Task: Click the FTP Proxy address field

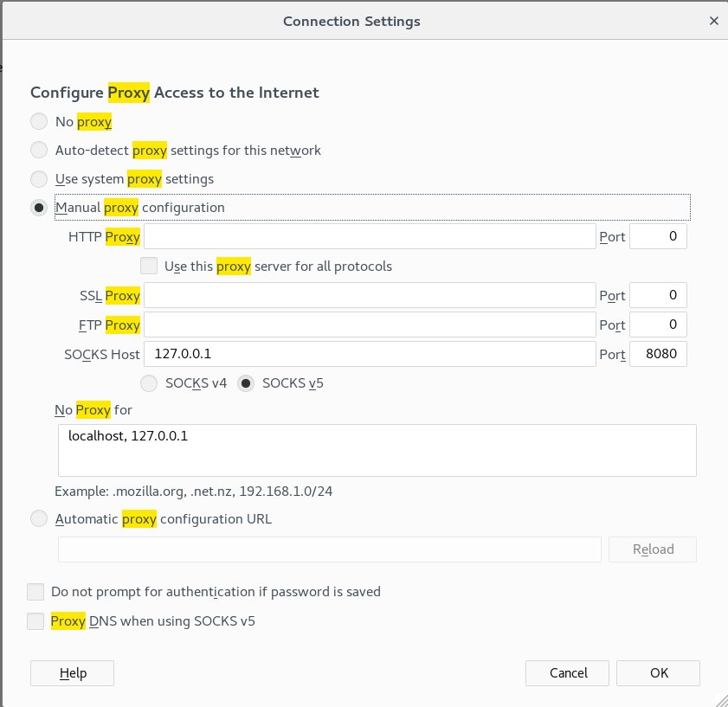Action: click(369, 325)
